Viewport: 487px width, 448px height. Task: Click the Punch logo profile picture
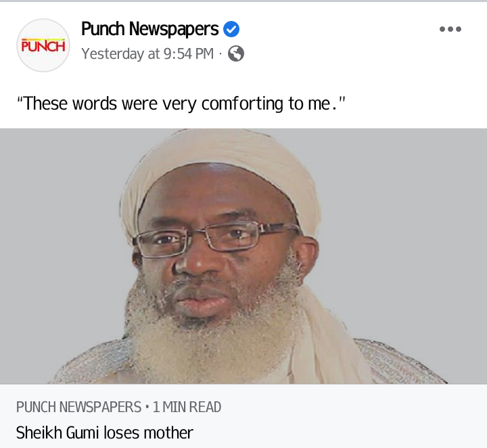coord(43,45)
